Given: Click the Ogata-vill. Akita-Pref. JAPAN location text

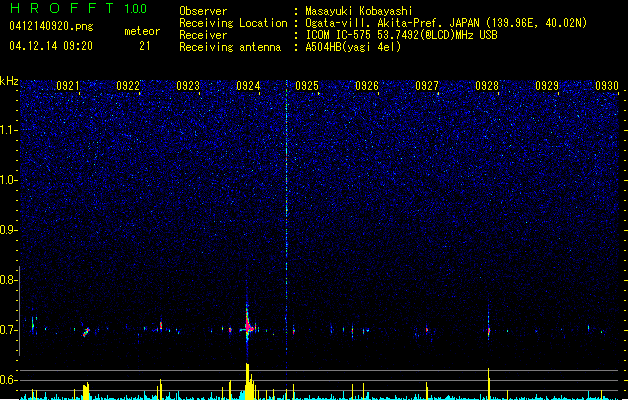Looking at the screenshot, I should coord(446,23).
